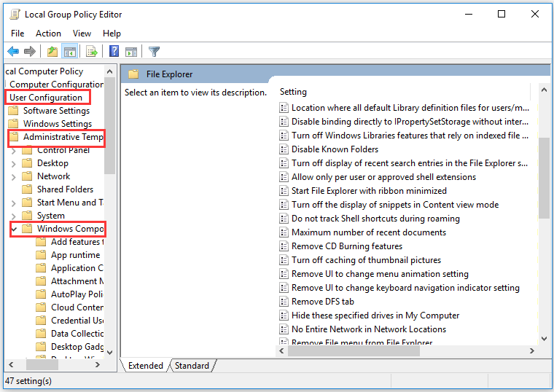Image resolution: width=554 pixels, height=392 pixels.
Task: Expand the Desktop tree node
Action: tap(13, 164)
